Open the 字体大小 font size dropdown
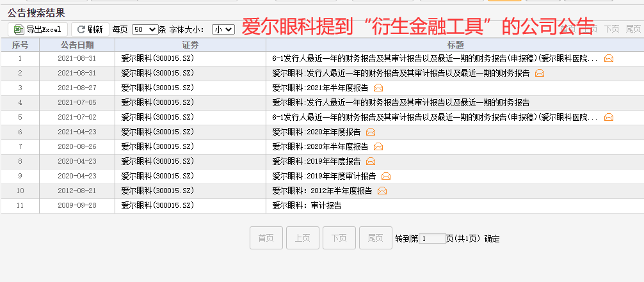This screenshot has height=282, width=644. click(x=223, y=29)
